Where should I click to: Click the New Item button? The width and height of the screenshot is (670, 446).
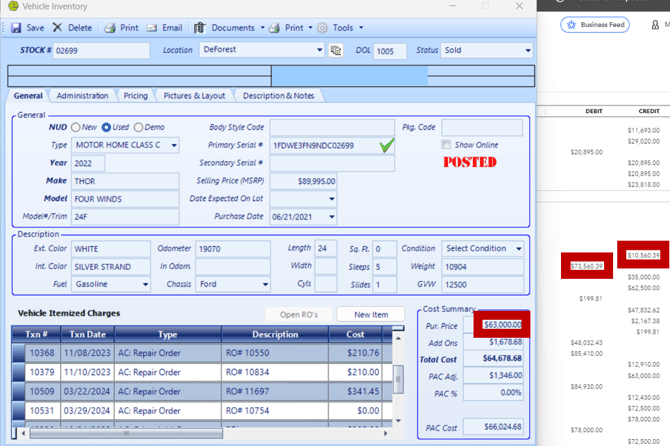pyautogui.click(x=370, y=314)
